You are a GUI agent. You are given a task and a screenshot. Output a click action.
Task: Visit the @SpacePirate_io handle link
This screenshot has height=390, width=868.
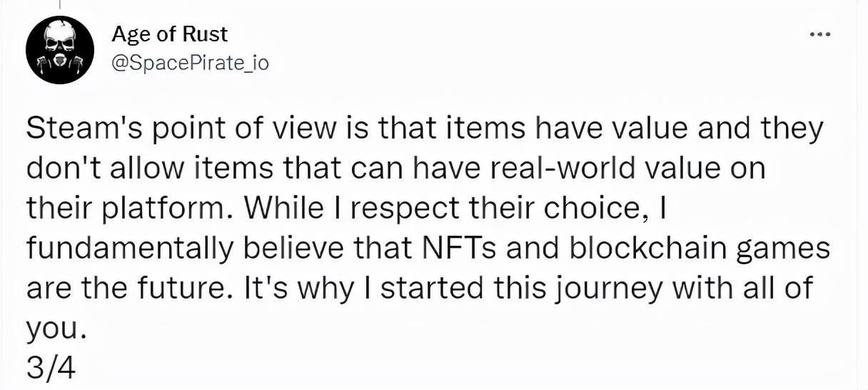(191, 63)
